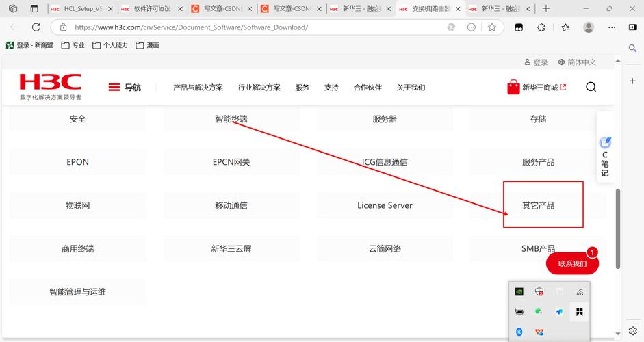This screenshot has height=342, width=644.
Task: Click the browser refresh button
Action: tap(36, 27)
